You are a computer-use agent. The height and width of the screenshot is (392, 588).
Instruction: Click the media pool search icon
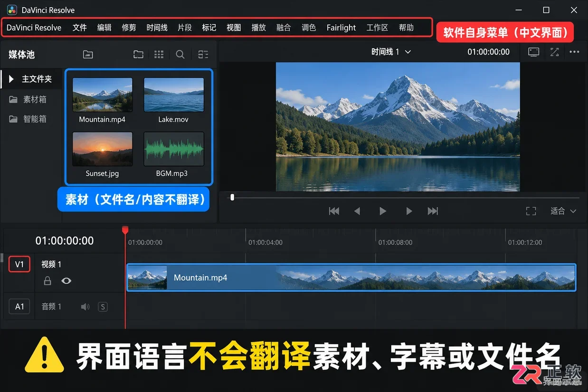(x=180, y=55)
